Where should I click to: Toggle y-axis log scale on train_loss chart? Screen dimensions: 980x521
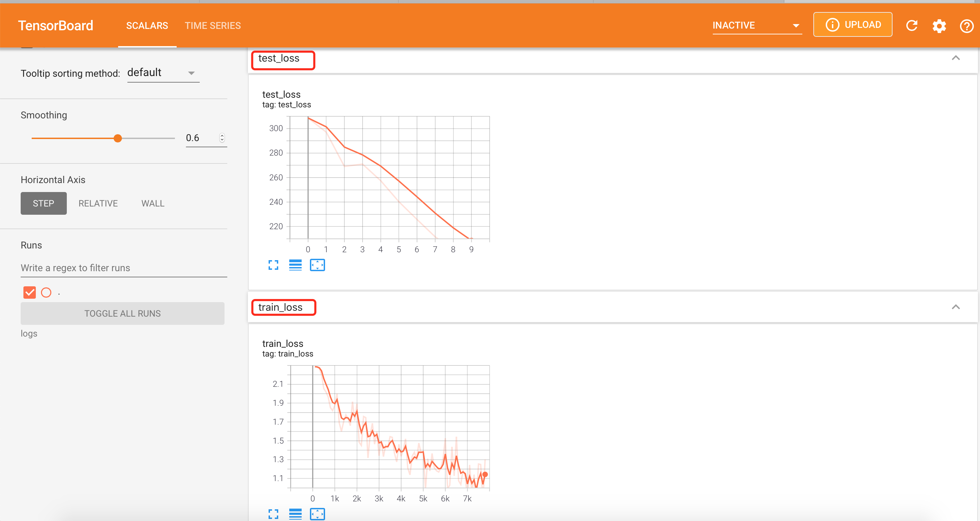pos(295,514)
